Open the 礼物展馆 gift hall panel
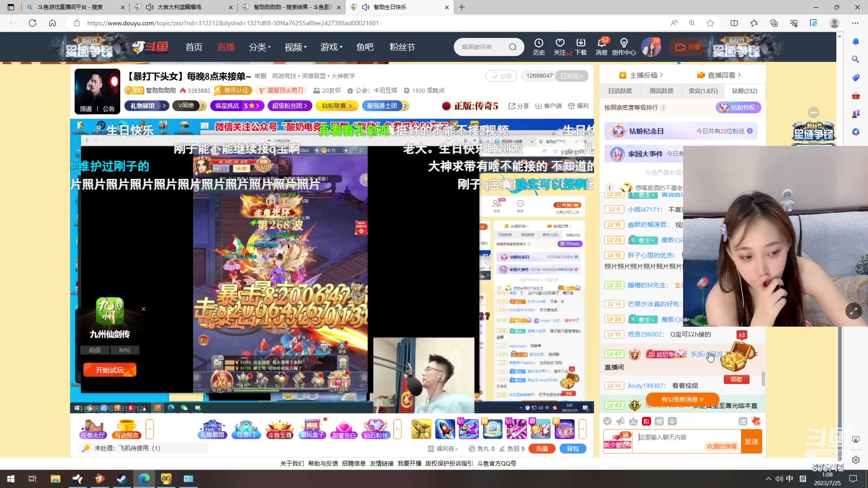Viewport: 868px width, 488px height. [212, 429]
